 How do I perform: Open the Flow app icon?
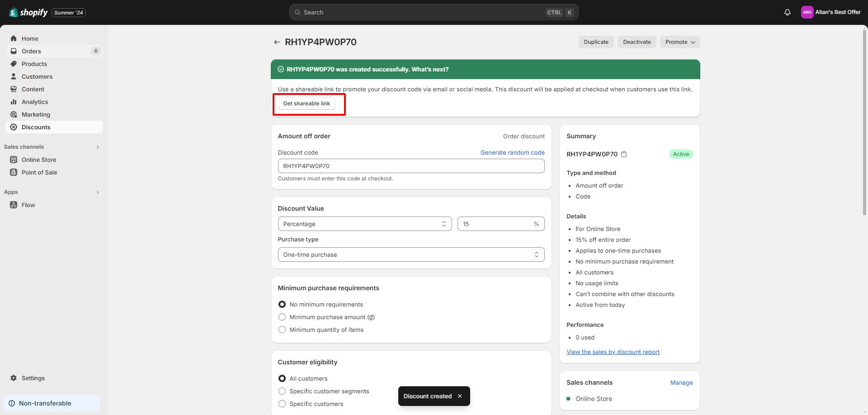14,205
